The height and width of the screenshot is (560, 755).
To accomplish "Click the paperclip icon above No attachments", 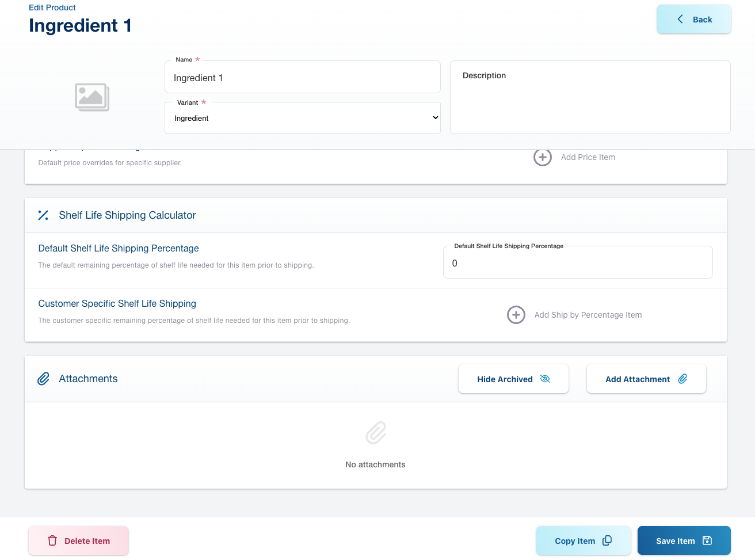I will [x=375, y=433].
